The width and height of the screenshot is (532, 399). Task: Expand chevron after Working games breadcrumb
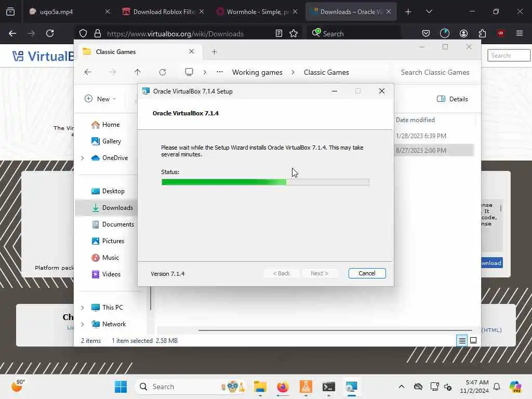293,72
